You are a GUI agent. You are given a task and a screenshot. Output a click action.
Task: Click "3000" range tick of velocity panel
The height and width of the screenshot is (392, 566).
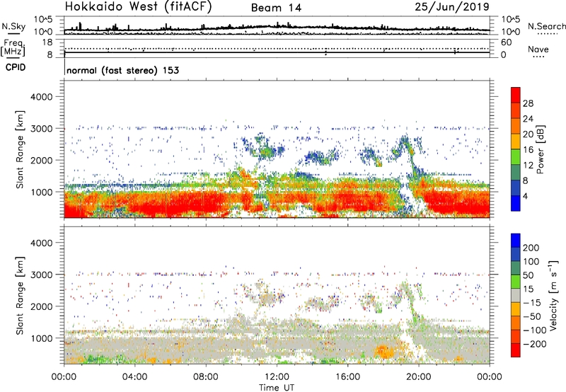41,275
